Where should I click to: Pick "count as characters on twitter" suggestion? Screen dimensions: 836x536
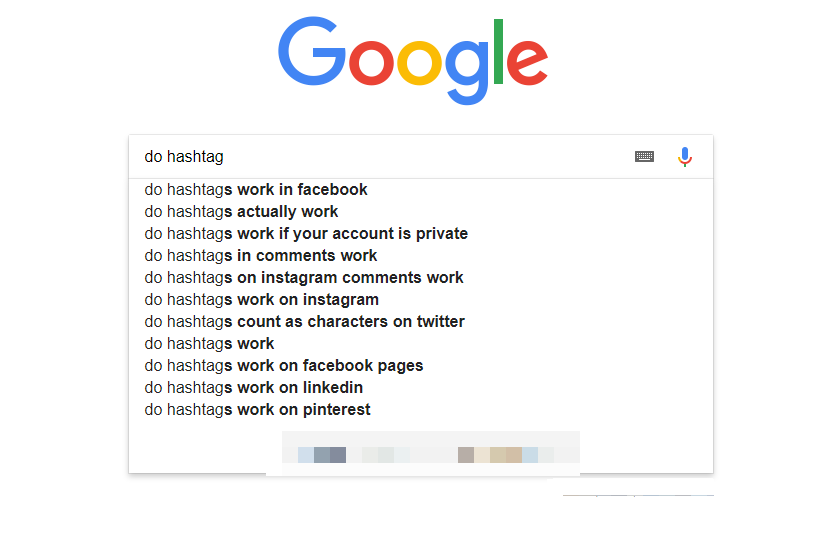coord(304,322)
